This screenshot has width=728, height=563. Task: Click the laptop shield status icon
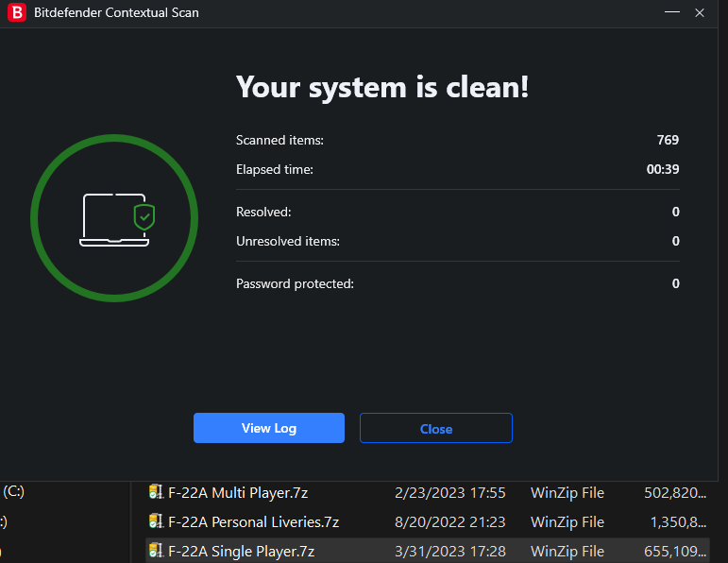pos(116,219)
